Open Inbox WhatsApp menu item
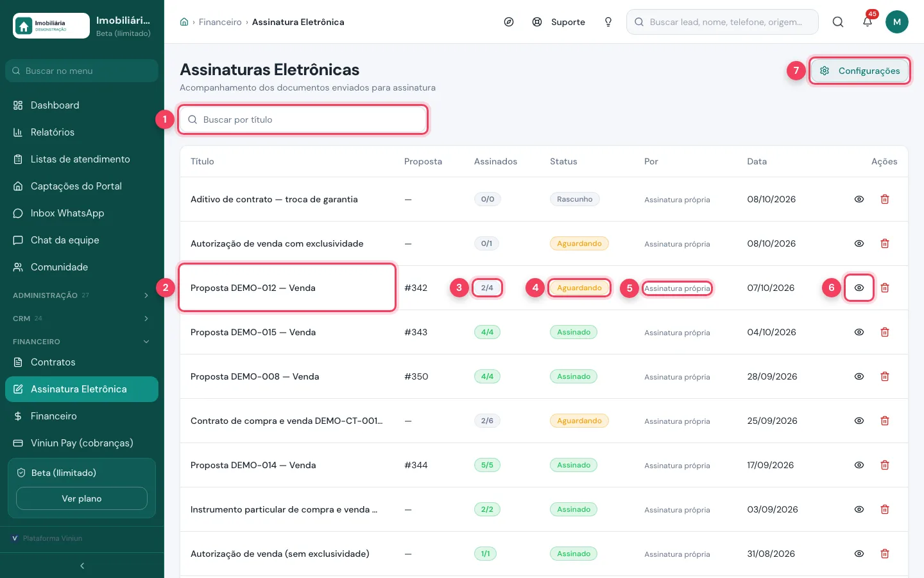This screenshot has width=924, height=578. pos(81,213)
